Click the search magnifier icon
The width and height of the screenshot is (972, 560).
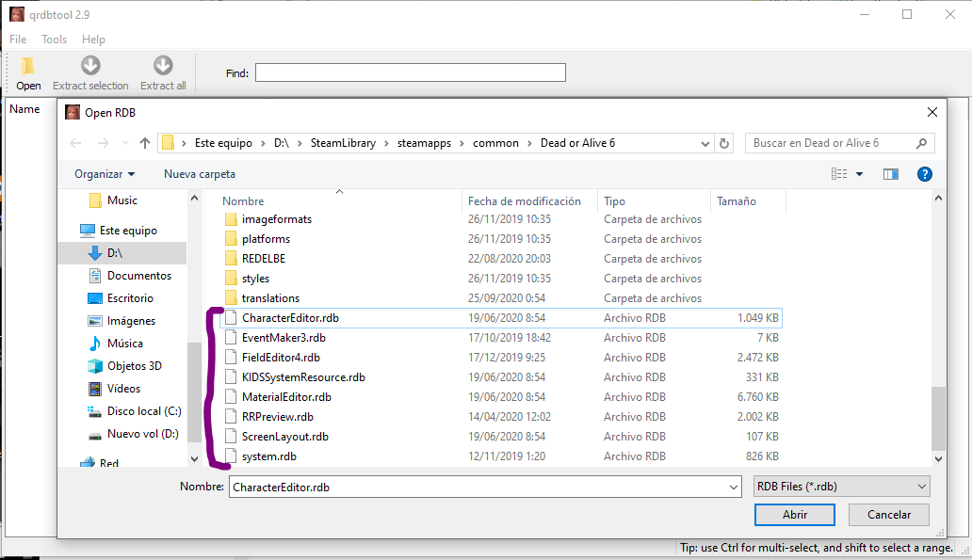coord(921,143)
